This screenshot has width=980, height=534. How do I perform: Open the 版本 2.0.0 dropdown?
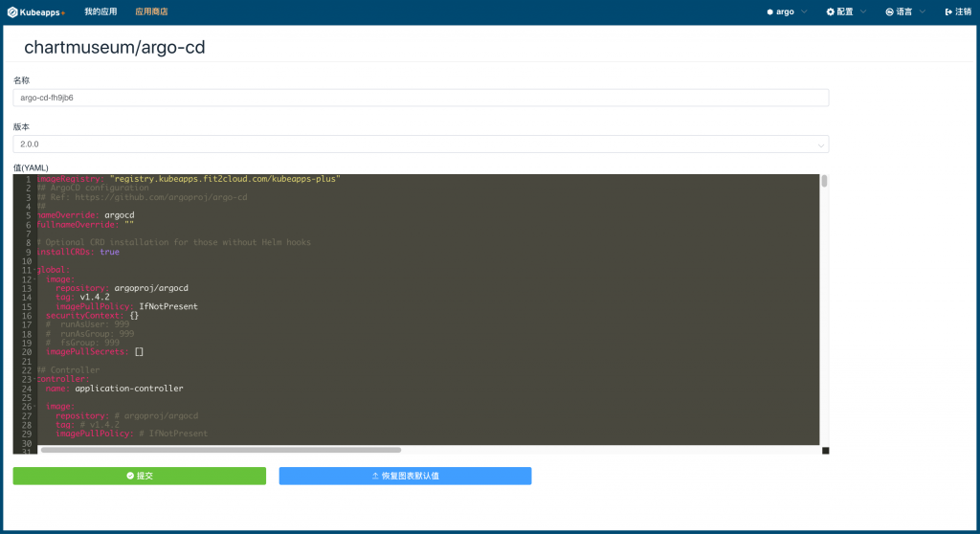point(421,144)
